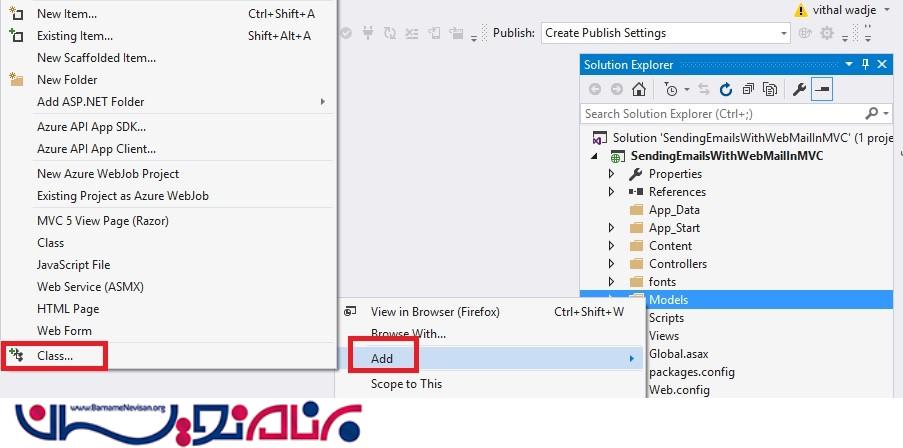903x448 pixels.
Task: Click the New Item icon in the submenu
Action: pos(16,13)
